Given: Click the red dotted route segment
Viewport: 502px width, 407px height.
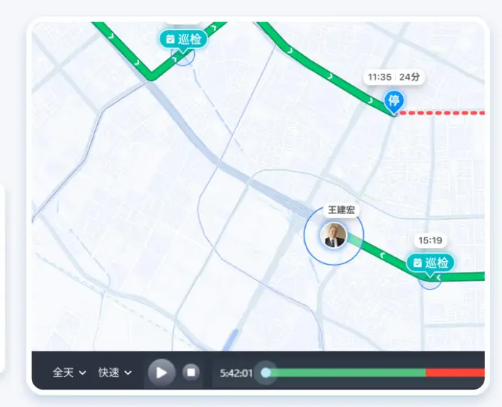Looking at the screenshot, I should pyautogui.click(x=442, y=113).
